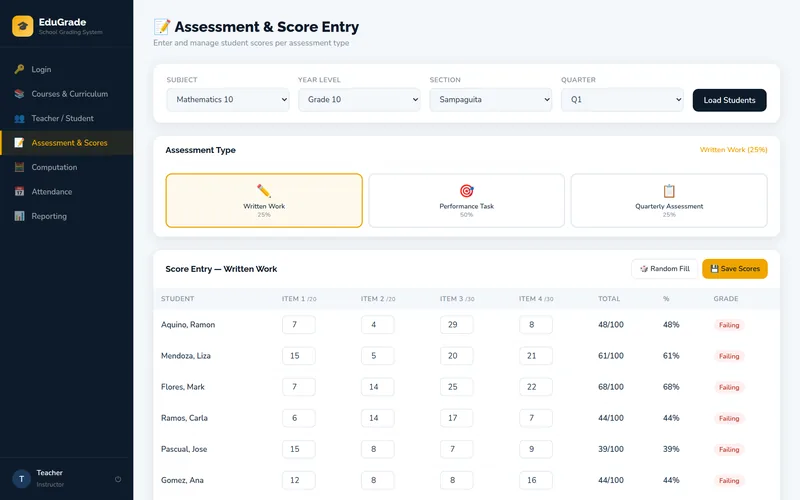The width and height of the screenshot is (800, 500).
Task: Click the memo icon beside Assessment & Scores
Action: tap(19, 143)
